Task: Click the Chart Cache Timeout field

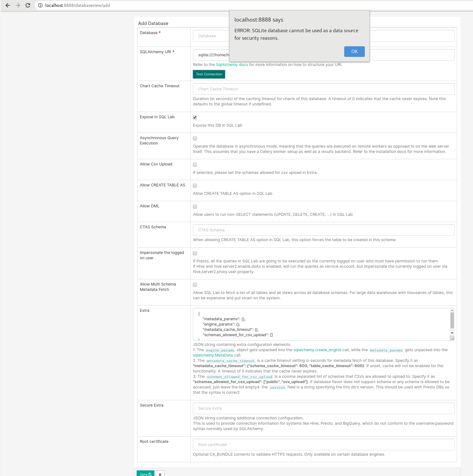Action: point(324,89)
